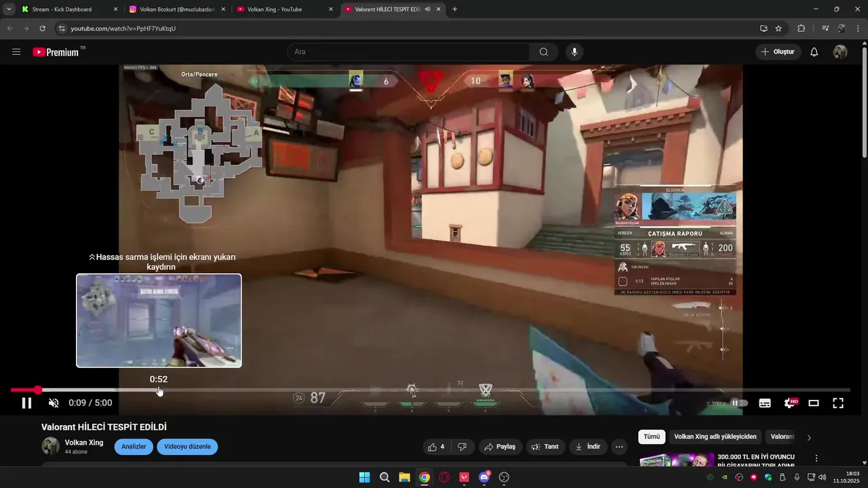Open the extensions puzzle icon
Screen dimensions: 868x488
click(x=802, y=28)
